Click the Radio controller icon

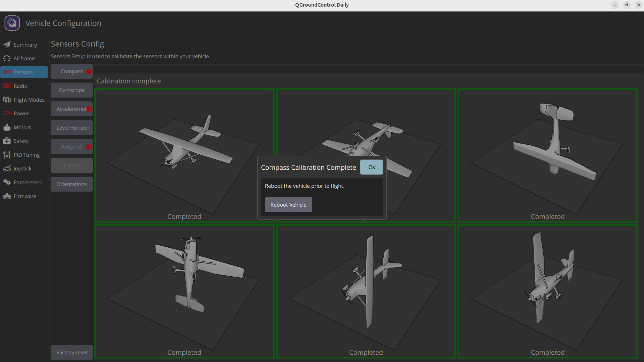tap(7, 86)
